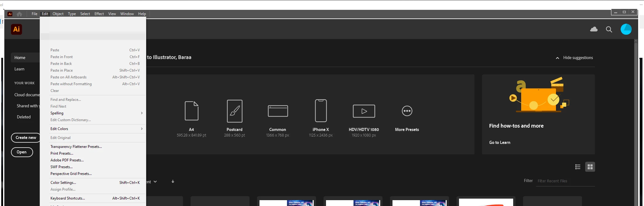This screenshot has width=644, height=206.
Task: Open Color Settings...
Action: click(93, 183)
